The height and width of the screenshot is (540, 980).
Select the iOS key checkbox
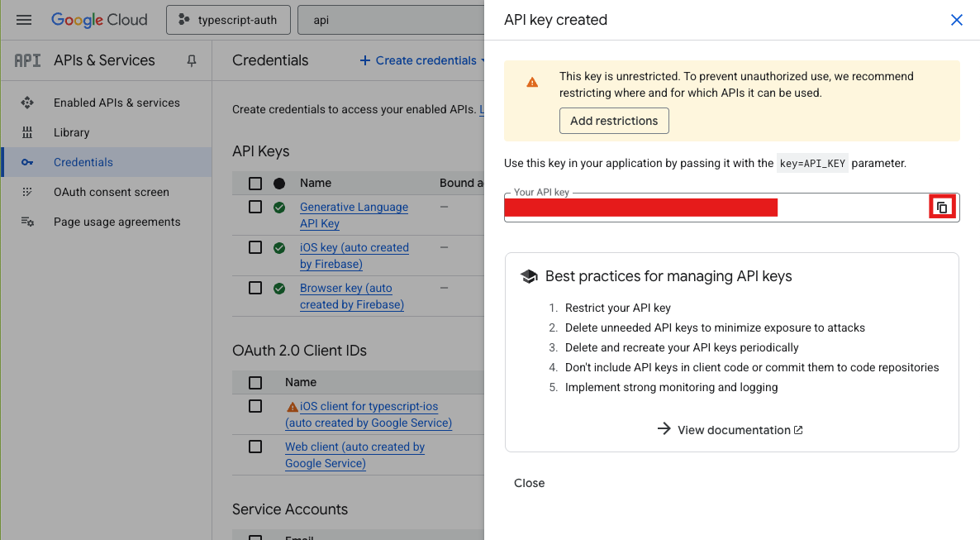[x=255, y=247]
